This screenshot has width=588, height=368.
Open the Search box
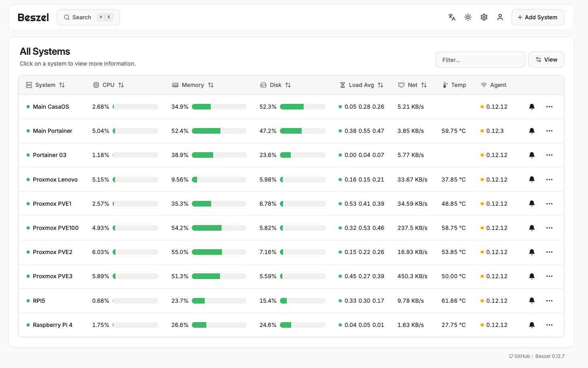(88, 17)
